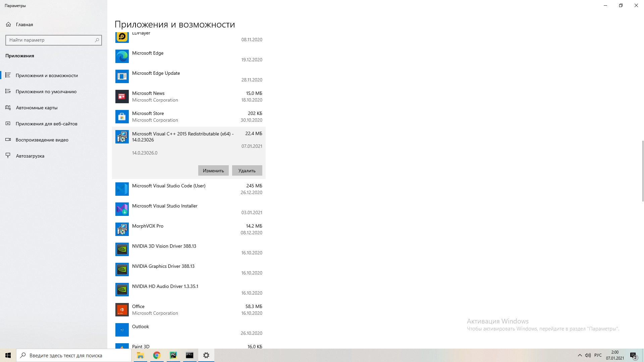Click the Microsoft Edge app icon
644x362 pixels.
(x=122, y=56)
